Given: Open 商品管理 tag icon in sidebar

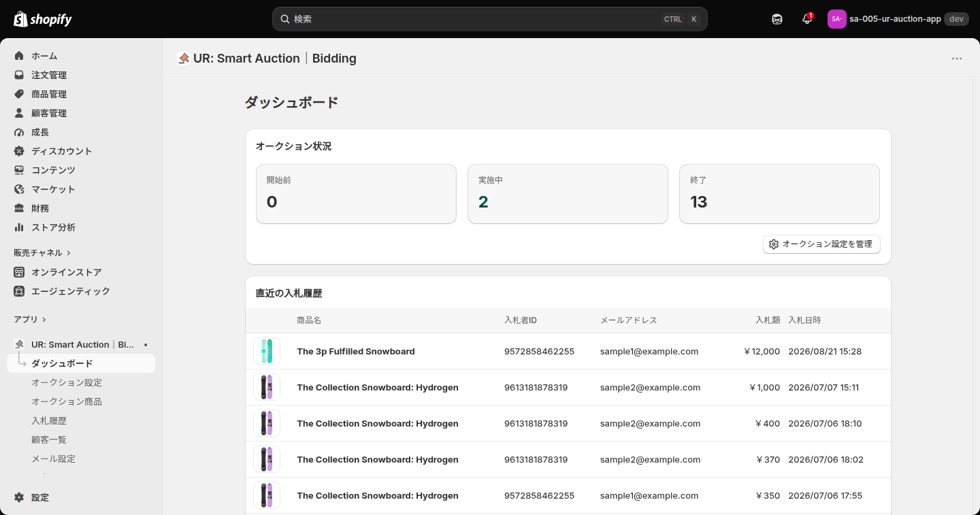Looking at the screenshot, I should (19, 94).
